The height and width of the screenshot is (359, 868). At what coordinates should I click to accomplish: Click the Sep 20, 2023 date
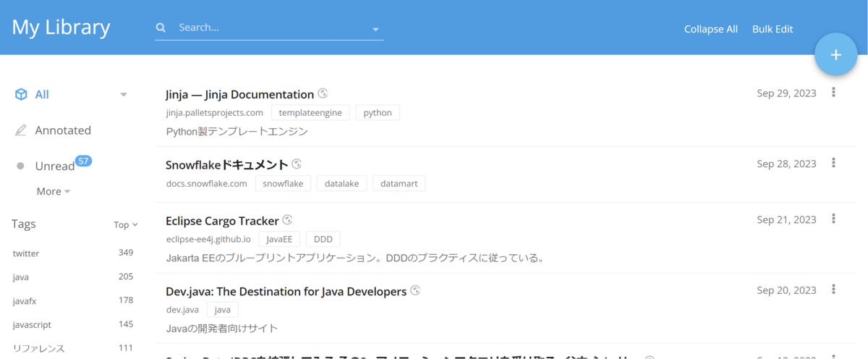pyautogui.click(x=786, y=290)
